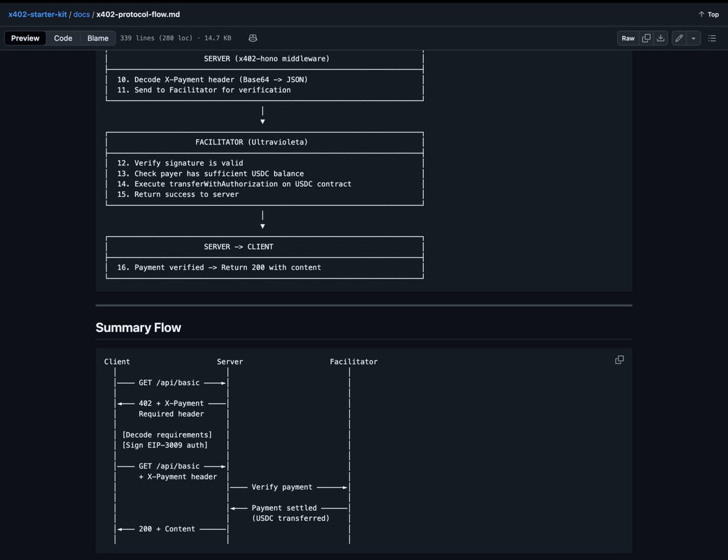
Task: Open the docs folder breadcrumb link
Action: tap(81, 14)
